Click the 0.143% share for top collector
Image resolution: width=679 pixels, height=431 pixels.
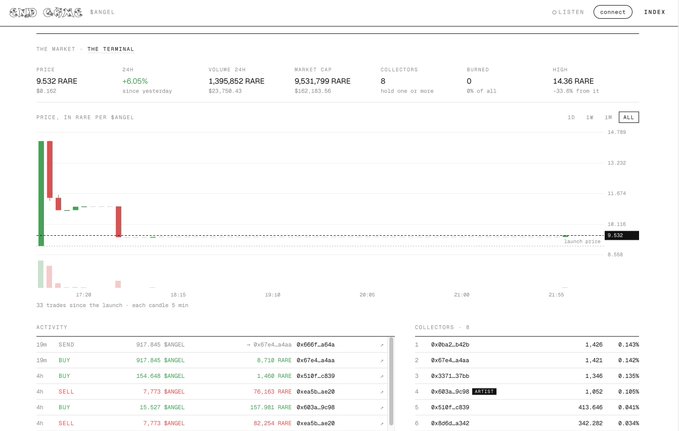(628, 345)
